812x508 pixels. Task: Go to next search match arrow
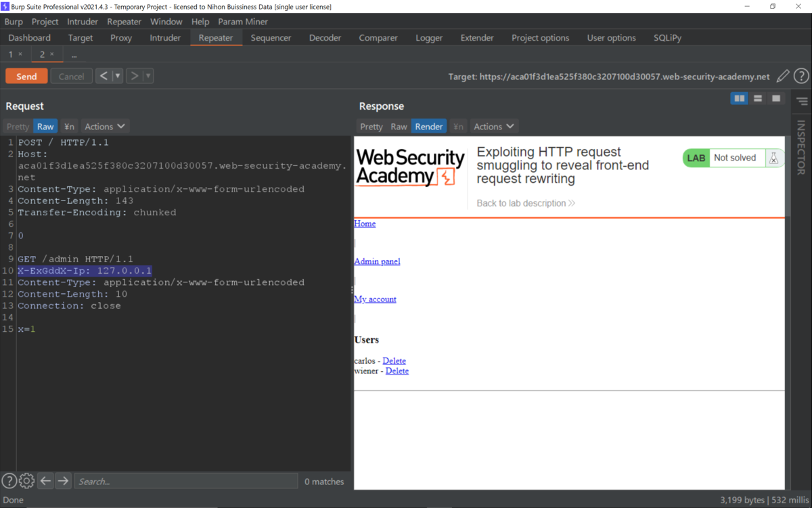[x=63, y=481]
